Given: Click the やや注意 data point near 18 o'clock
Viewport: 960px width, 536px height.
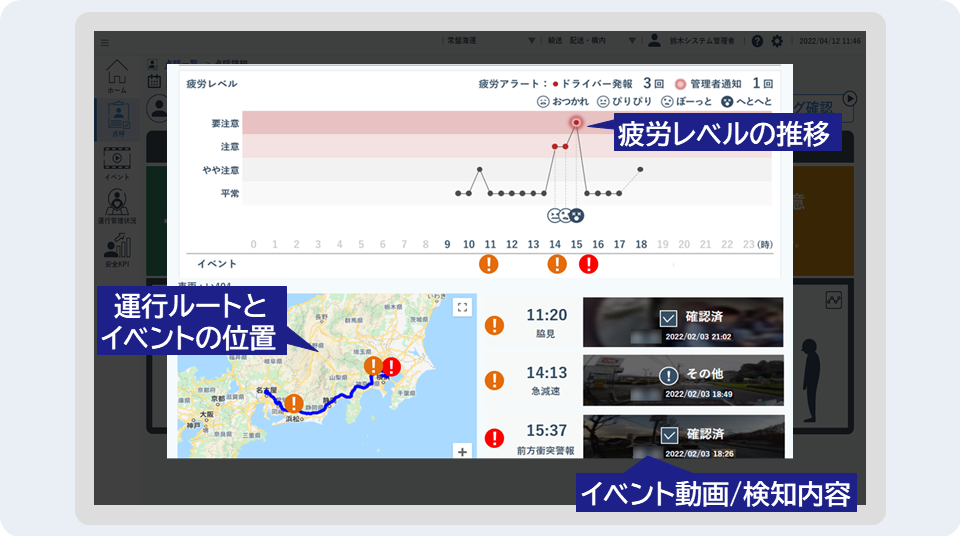Looking at the screenshot, I should coord(640,169).
